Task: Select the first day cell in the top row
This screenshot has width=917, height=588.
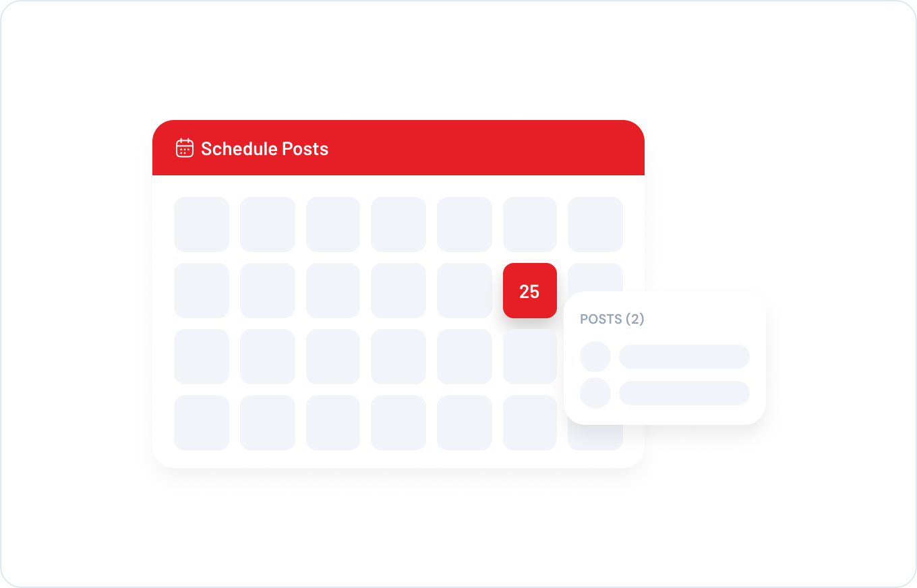Action: point(202,225)
